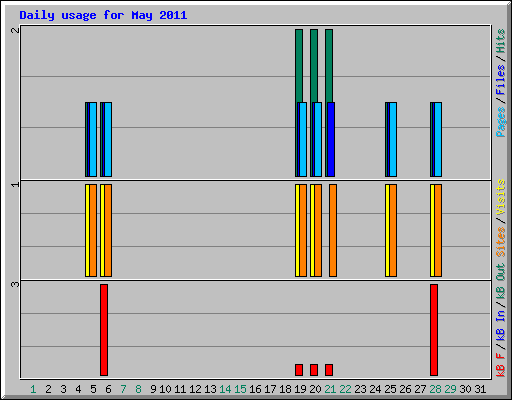Select the cyan Pages bar for day 6
The height and width of the screenshot is (400, 512).
pyautogui.click(x=108, y=139)
